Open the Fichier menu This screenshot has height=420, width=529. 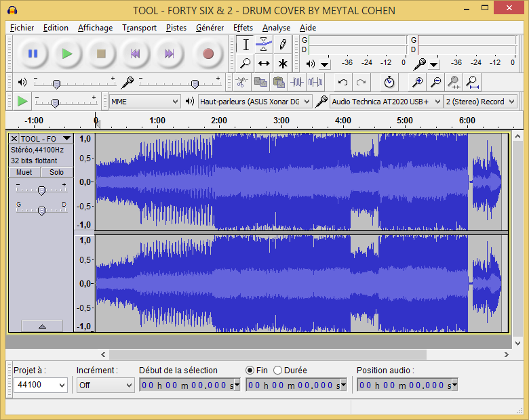tap(22, 28)
